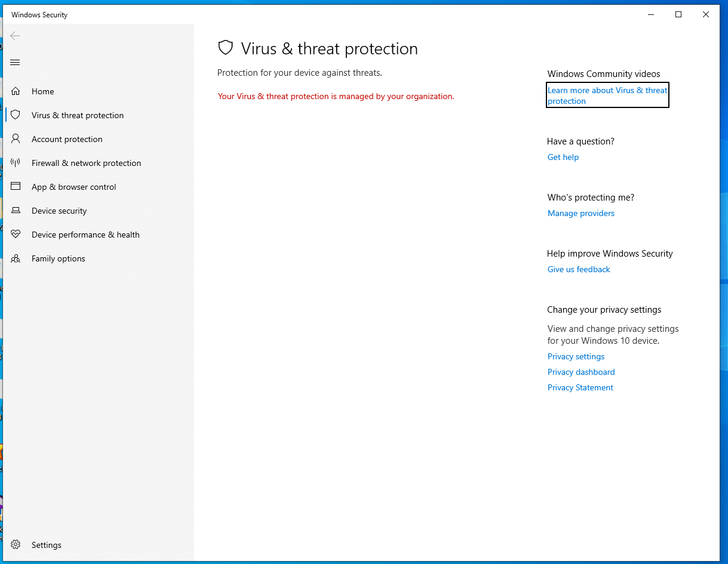This screenshot has width=728, height=564.
Task: Click the App & browser window icon
Action: (x=16, y=187)
